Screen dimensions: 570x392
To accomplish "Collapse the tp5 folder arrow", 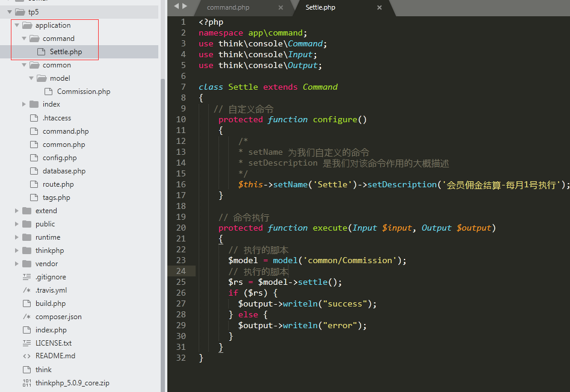I will click(x=10, y=12).
